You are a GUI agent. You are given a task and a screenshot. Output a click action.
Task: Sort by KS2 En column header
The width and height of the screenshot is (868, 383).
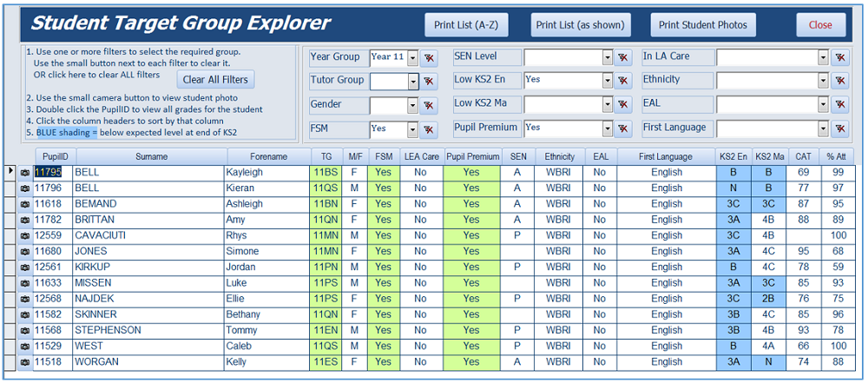click(733, 157)
